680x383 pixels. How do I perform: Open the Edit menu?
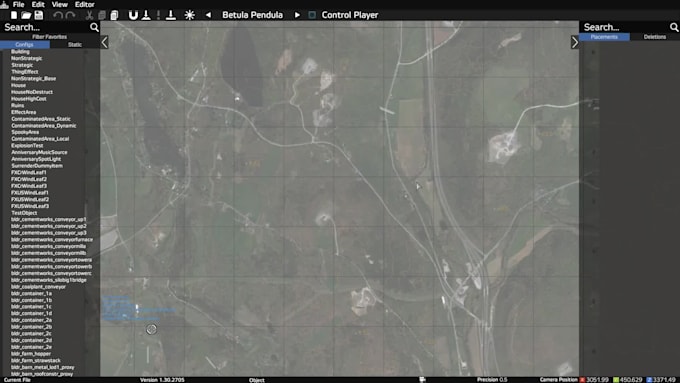coord(38,4)
